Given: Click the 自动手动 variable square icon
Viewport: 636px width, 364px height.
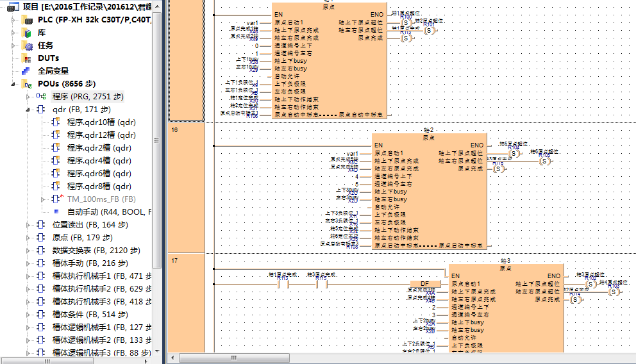Looking at the screenshot, I should pos(56,211).
